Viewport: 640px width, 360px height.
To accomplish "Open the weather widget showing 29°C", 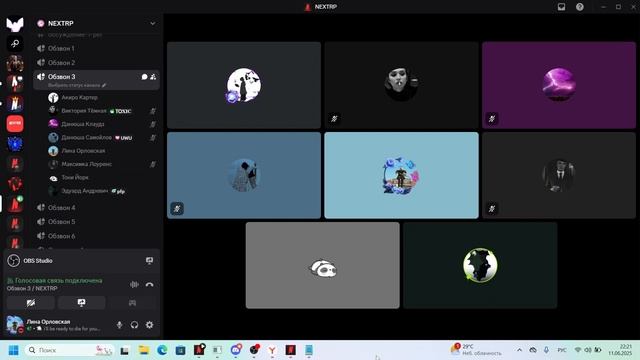I will pos(476,350).
